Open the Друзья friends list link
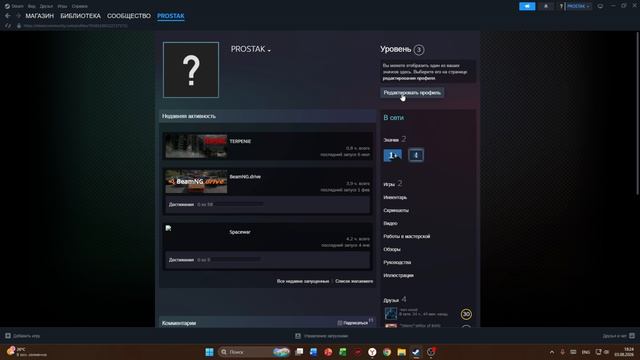Screen dimensions: 640x360 point(391,300)
